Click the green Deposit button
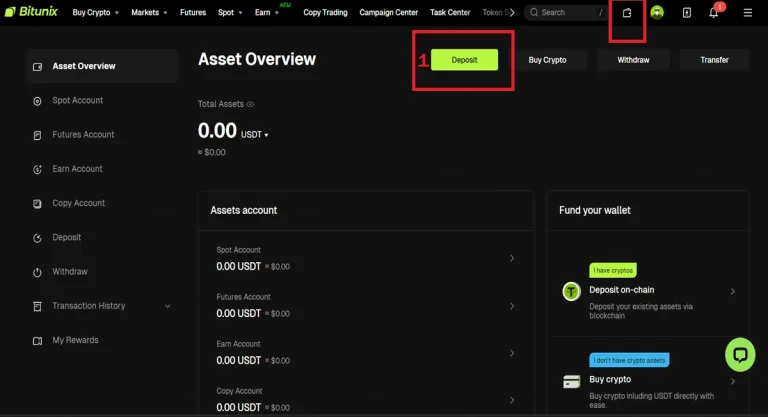 coord(464,60)
